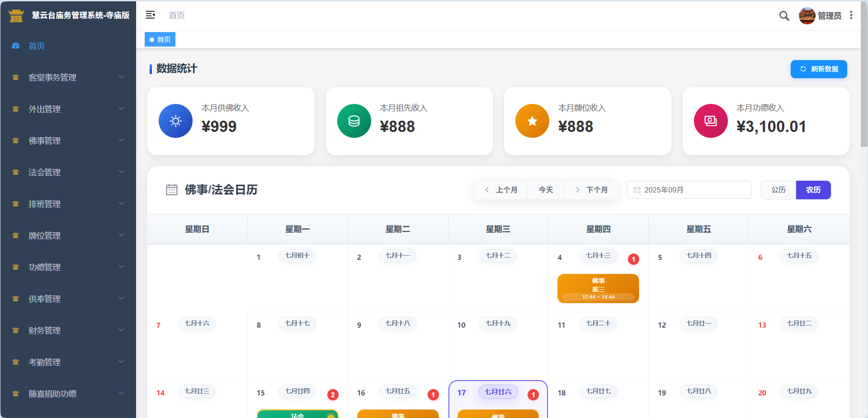Open the three-dot more options menu
Screen dimensions: 868x418
point(851,15)
